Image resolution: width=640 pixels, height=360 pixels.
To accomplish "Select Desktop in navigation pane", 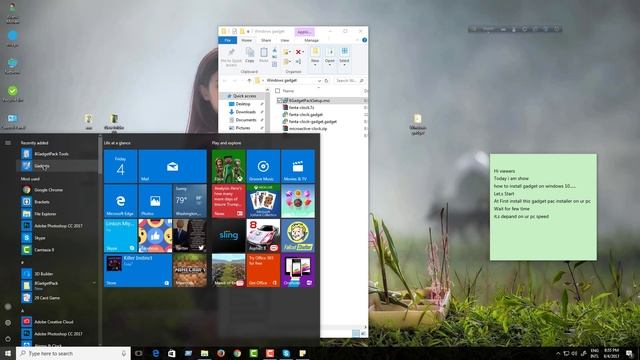I will (243, 104).
